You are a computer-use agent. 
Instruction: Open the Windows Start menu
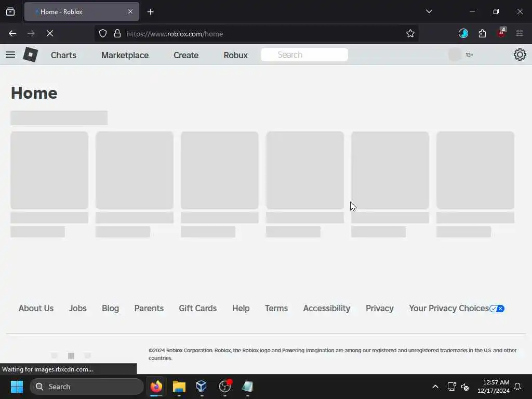pyautogui.click(x=17, y=387)
